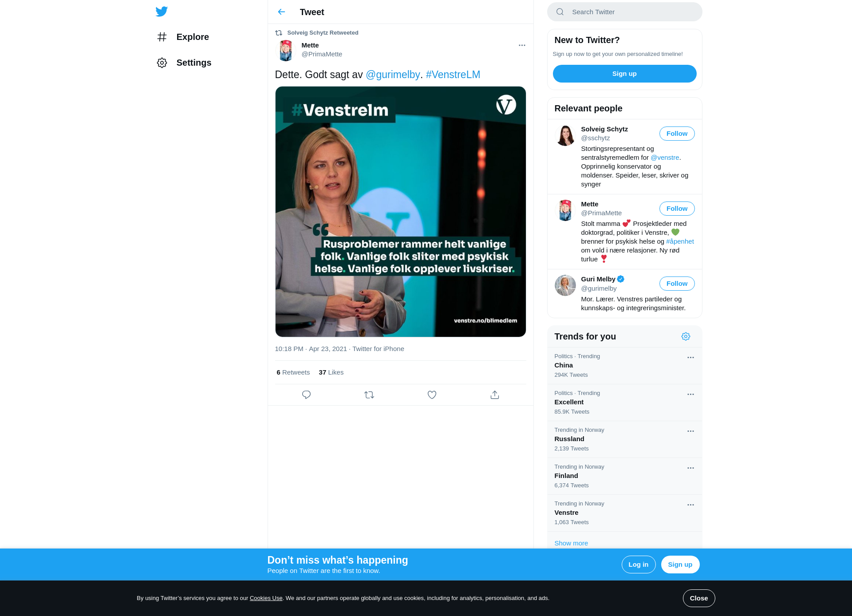Viewport: 852px width, 616px height.
Task: View the 6 Retweets list
Action: pyautogui.click(x=293, y=372)
